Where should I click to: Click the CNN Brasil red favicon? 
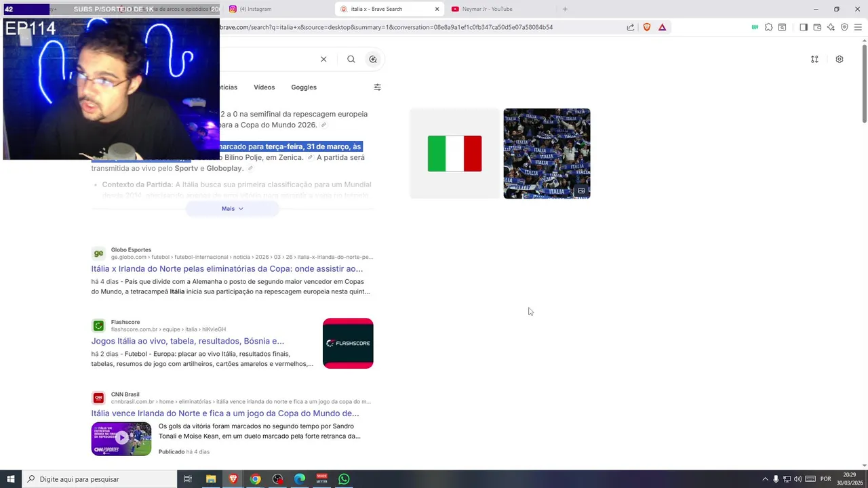tap(98, 398)
